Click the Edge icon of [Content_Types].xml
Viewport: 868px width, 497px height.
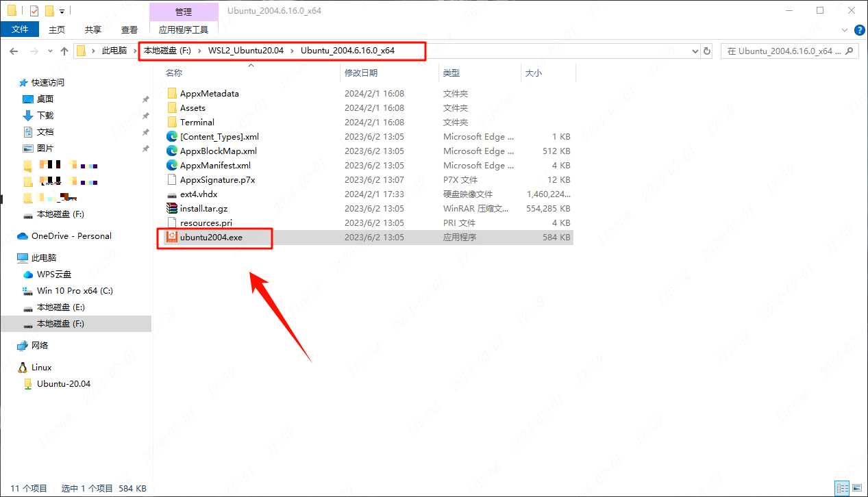point(172,136)
